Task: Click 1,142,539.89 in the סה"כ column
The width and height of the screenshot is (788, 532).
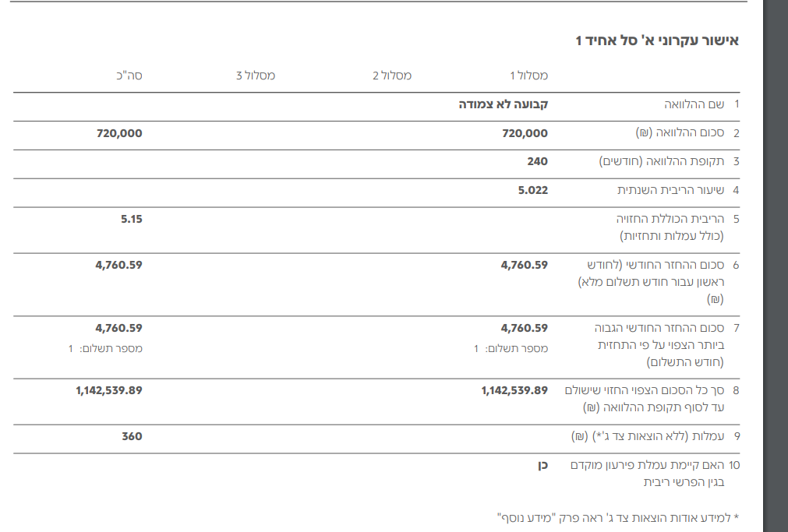Action: coord(109,390)
